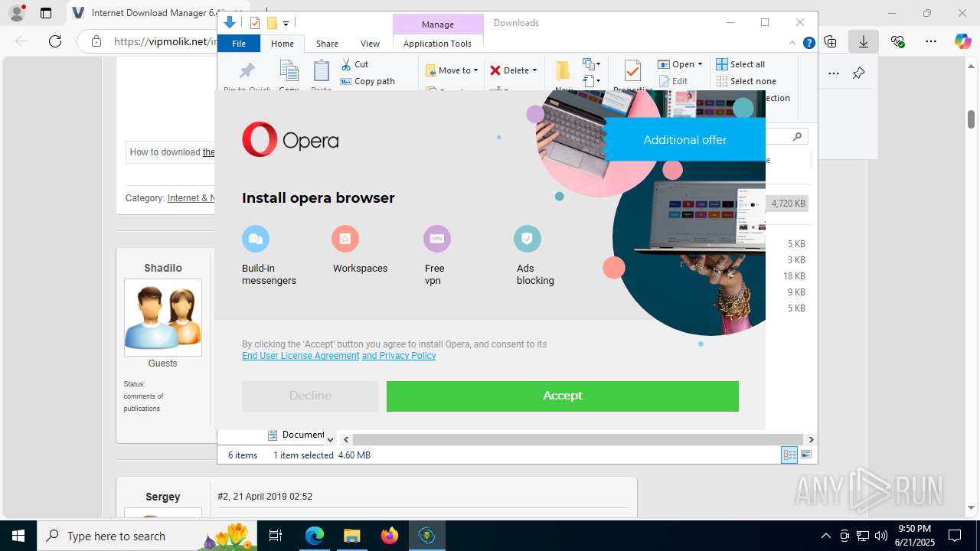
Task: Switch to the View ribbon tab
Action: click(370, 44)
